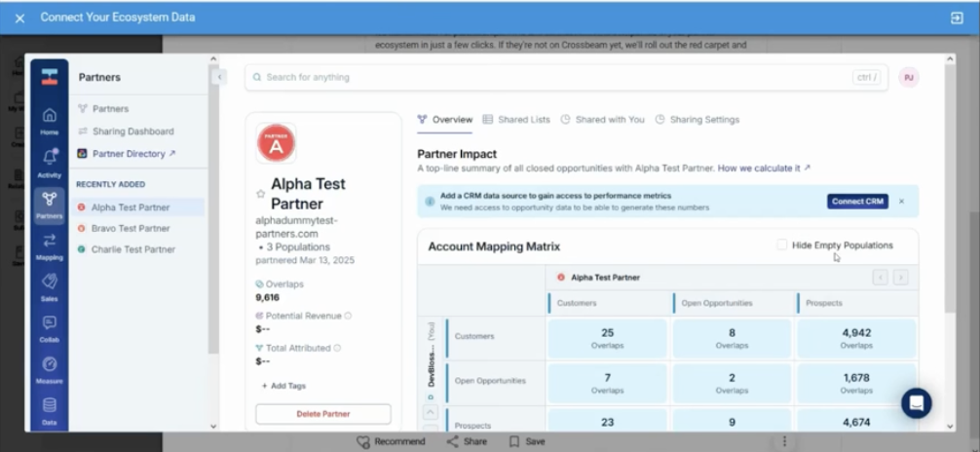Click the Open Opportunities column header
The image size is (980, 452).
pyautogui.click(x=716, y=303)
